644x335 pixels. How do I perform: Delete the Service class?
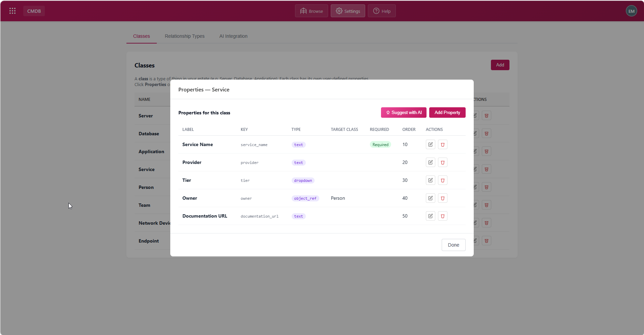487,169
